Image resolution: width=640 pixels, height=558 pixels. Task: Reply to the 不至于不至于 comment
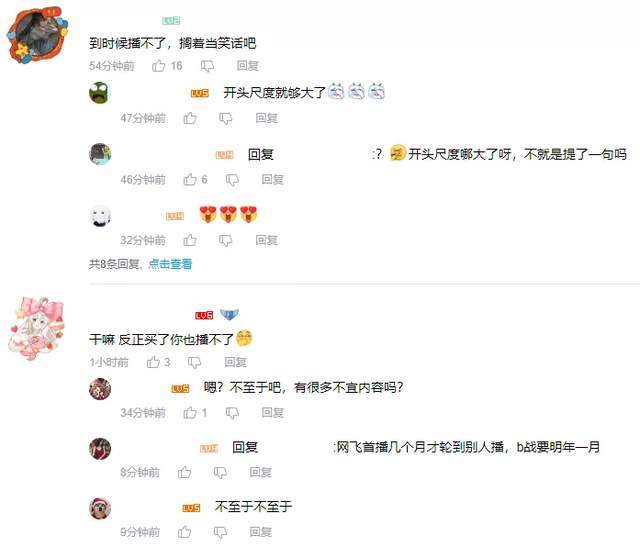coord(261,532)
